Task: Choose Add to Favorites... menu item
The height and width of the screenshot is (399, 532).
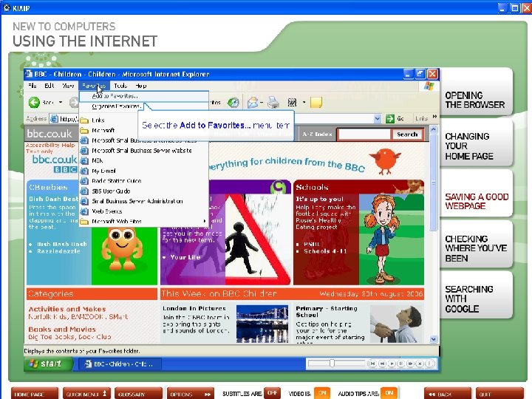Action: (144, 96)
